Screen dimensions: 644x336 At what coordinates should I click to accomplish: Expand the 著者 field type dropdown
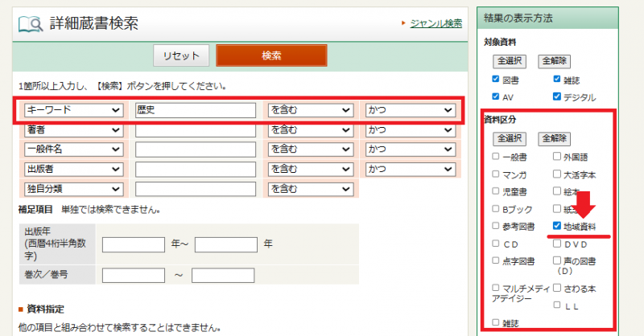click(x=73, y=129)
